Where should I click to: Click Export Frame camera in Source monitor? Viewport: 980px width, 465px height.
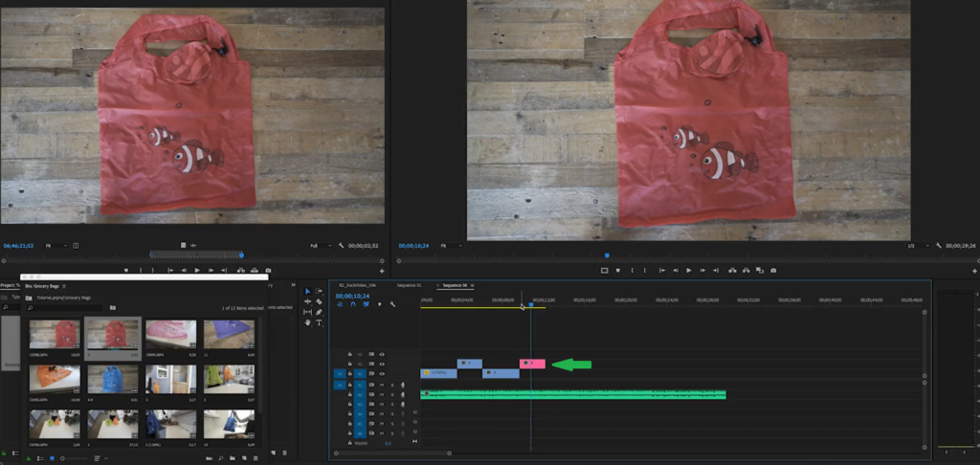268,270
